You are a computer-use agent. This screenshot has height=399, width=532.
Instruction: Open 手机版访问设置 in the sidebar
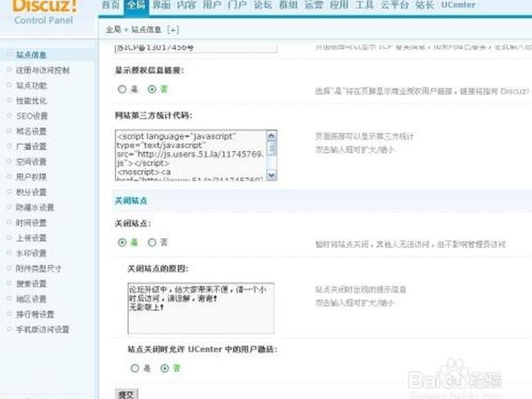[43, 329]
